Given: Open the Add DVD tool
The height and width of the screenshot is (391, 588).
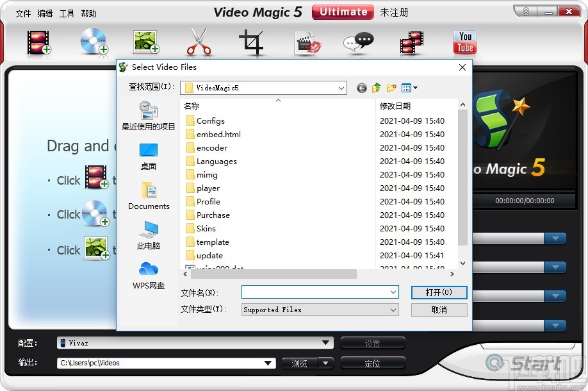Looking at the screenshot, I should pos(95,40).
